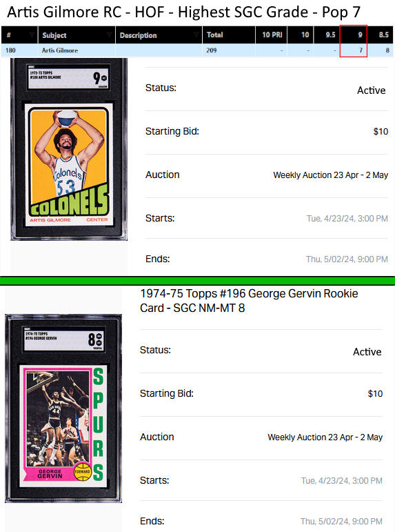Click Weekly Auction link for the Gervin card
Screen dimensions: 395x532
click(325, 437)
